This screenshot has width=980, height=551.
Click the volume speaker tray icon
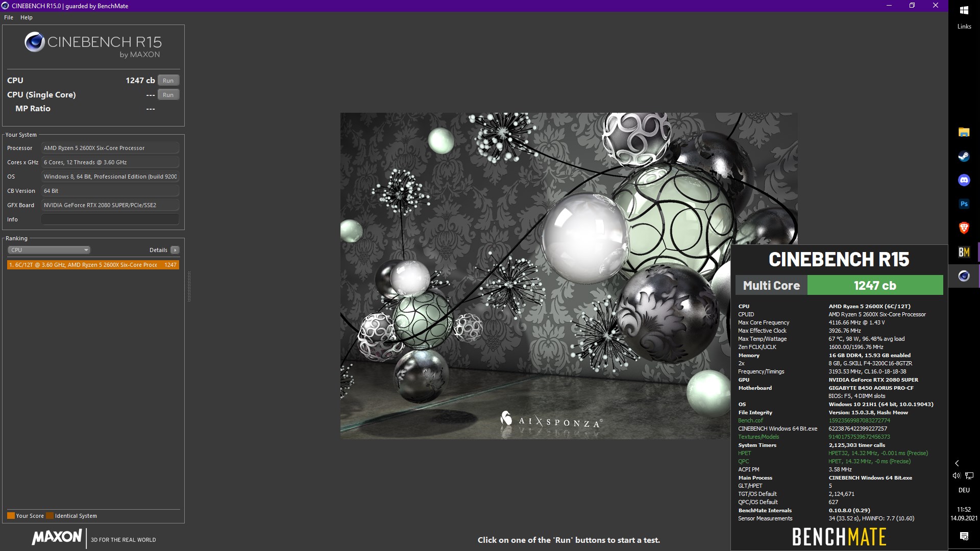(x=957, y=475)
